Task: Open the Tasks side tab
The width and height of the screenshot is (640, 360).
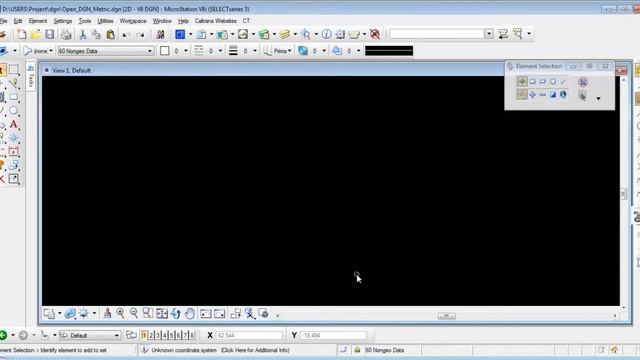Action: tap(31, 77)
